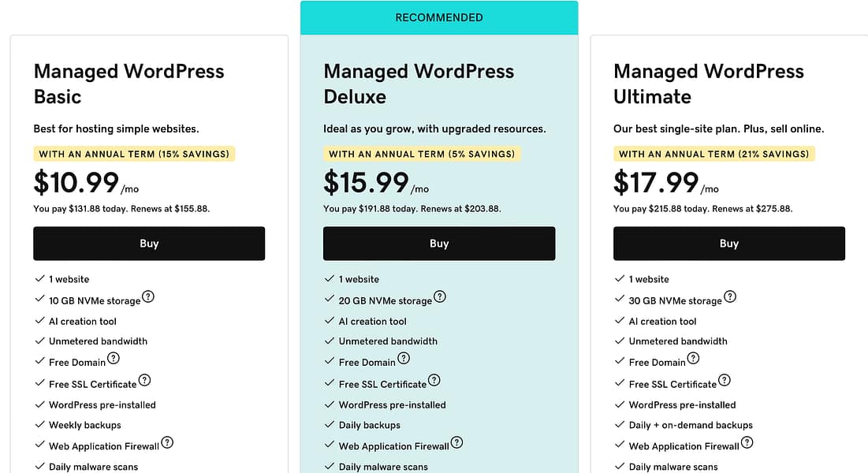Click the 15% savings annual term badge

134,154
